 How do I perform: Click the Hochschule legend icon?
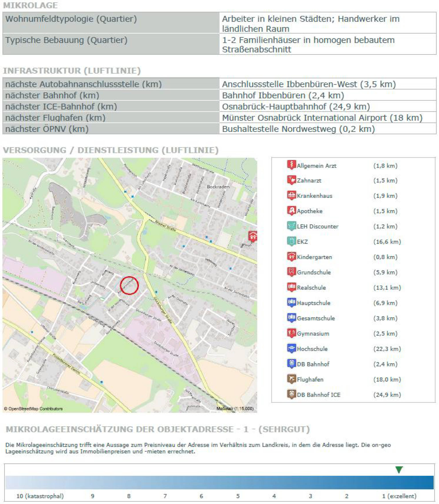pos(291,349)
